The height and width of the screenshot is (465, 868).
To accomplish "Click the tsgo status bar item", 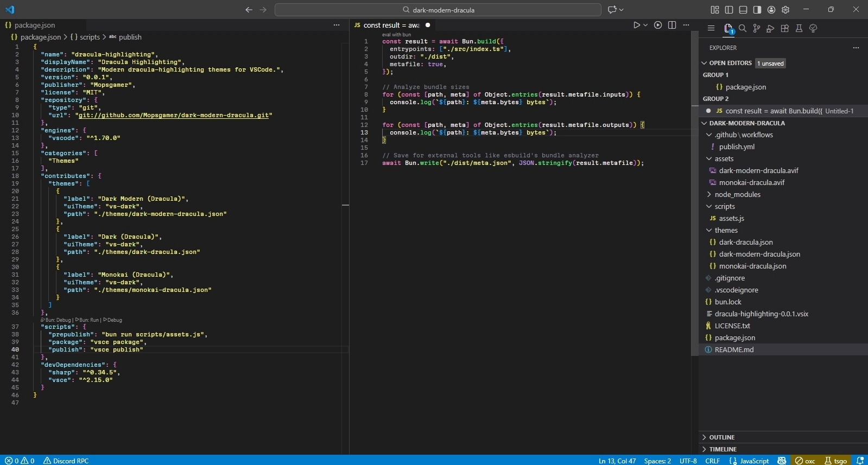I will (x=836, y=461).
